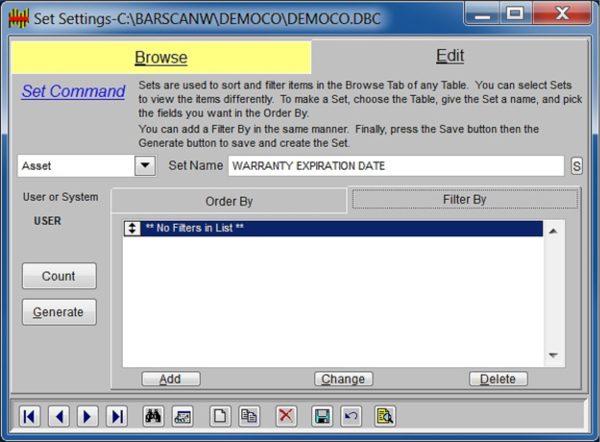
Task: Open the binoculars find icon
Action: click(x=153, y=416)
